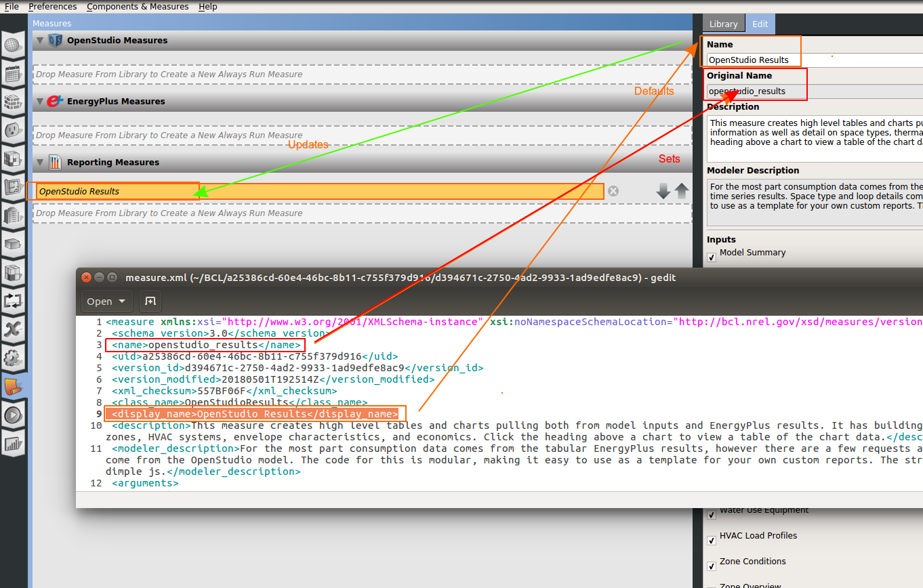Click the Description text box
923x588 pixels.
(x=815, y=139)
